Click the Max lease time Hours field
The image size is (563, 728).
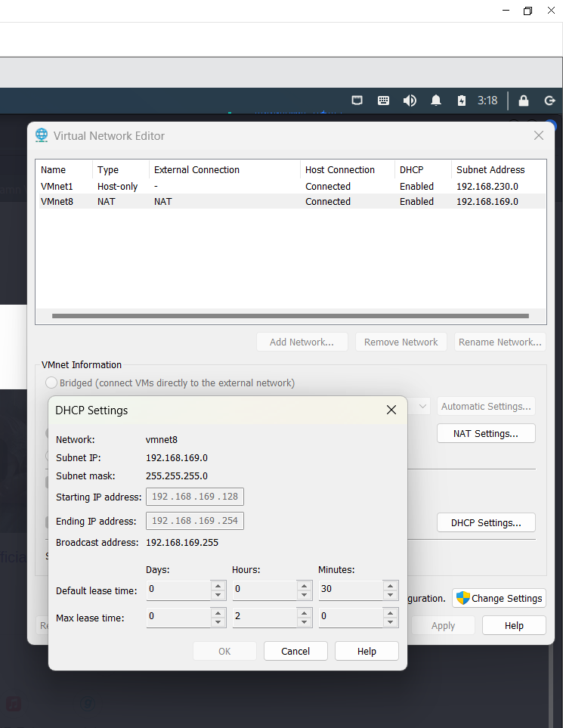264,617
